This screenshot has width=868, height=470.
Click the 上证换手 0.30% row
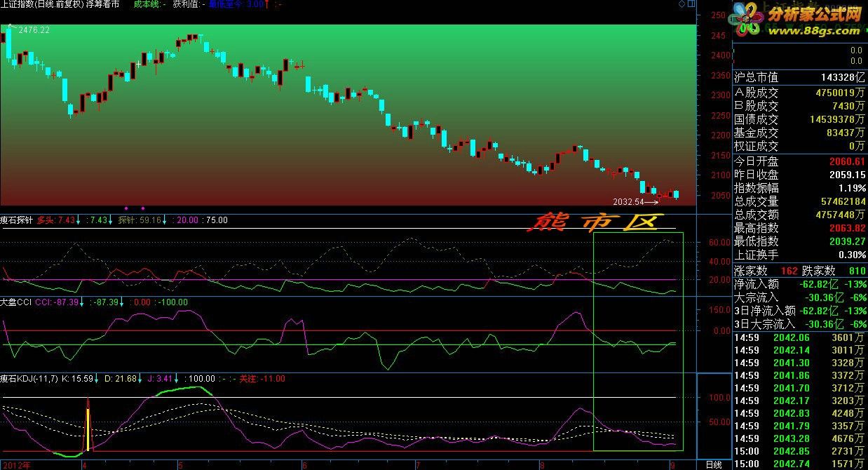pyautogui.click(x=799, y=255)
